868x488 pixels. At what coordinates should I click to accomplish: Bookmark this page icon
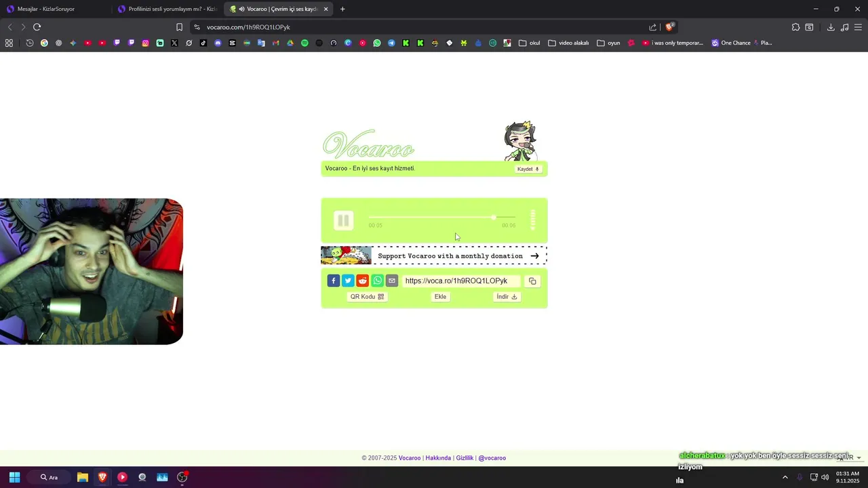coord(179,27)
